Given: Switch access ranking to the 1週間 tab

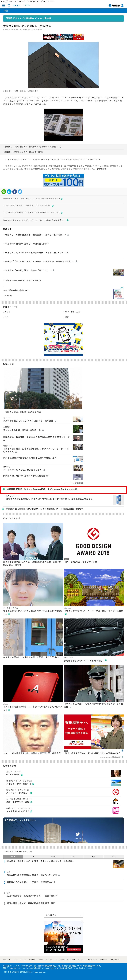Looking at the screenshot, I should (53, 856).
